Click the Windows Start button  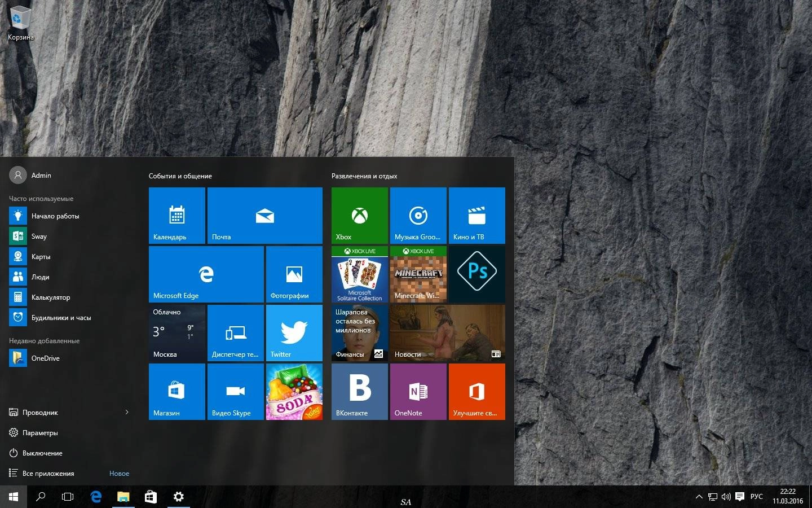[x=14, y=497]
